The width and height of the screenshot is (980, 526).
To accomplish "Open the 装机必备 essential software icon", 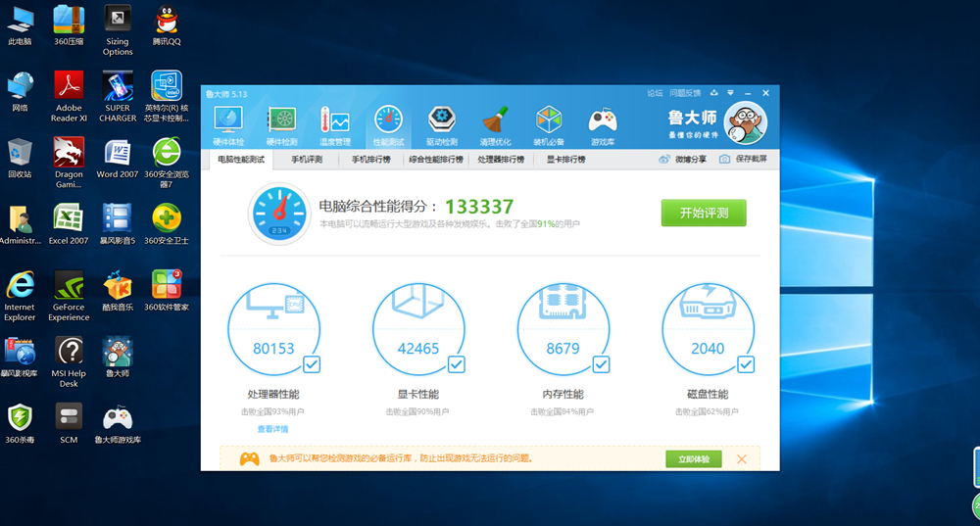I will click(x=549, y=122).
